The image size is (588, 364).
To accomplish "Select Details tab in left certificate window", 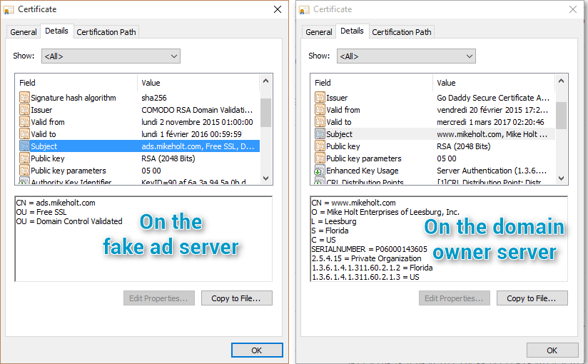I will [x=56, y=31].
